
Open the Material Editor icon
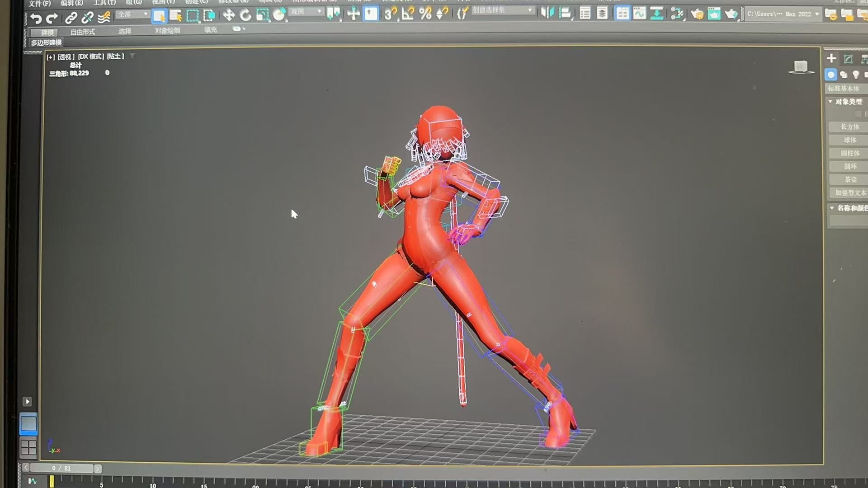click(x=677, y=14)
